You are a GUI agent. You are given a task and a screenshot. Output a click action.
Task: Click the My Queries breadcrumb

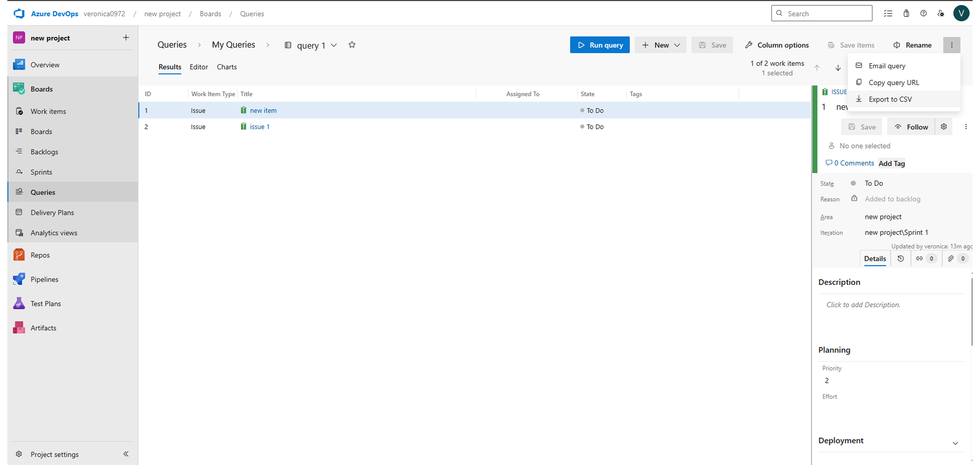(x=233, y=45)
